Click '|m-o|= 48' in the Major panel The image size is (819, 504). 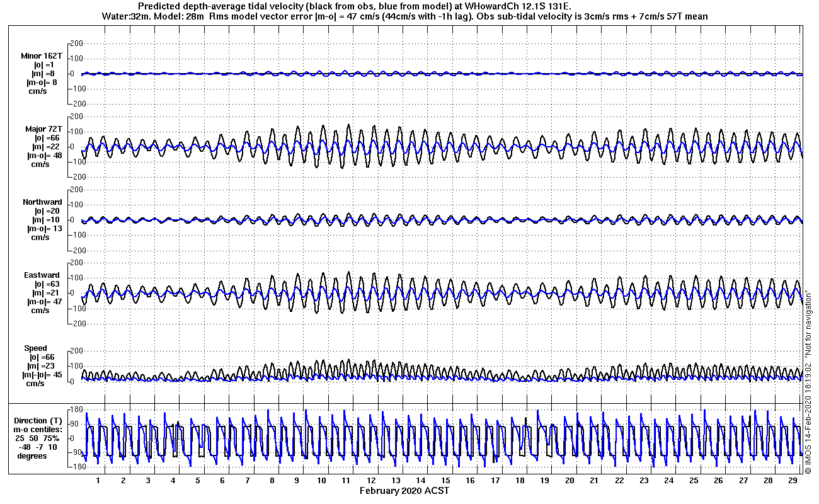point(44,156)
